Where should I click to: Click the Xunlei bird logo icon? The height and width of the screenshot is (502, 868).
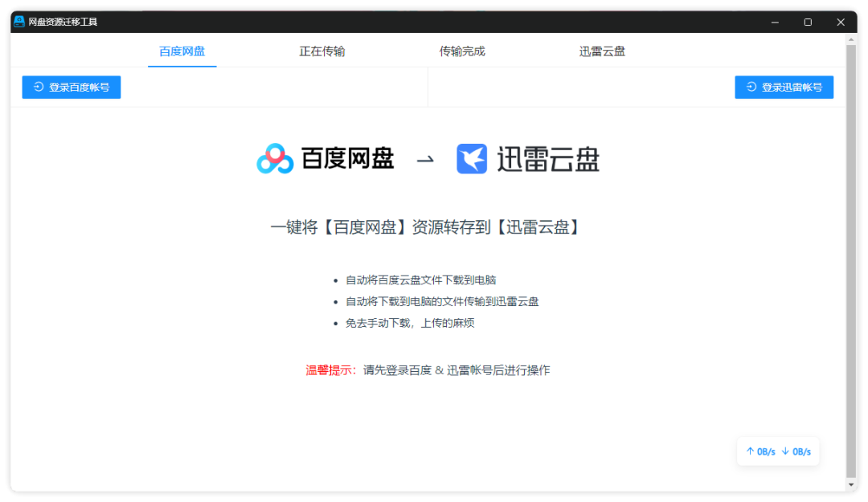point(472,159)
